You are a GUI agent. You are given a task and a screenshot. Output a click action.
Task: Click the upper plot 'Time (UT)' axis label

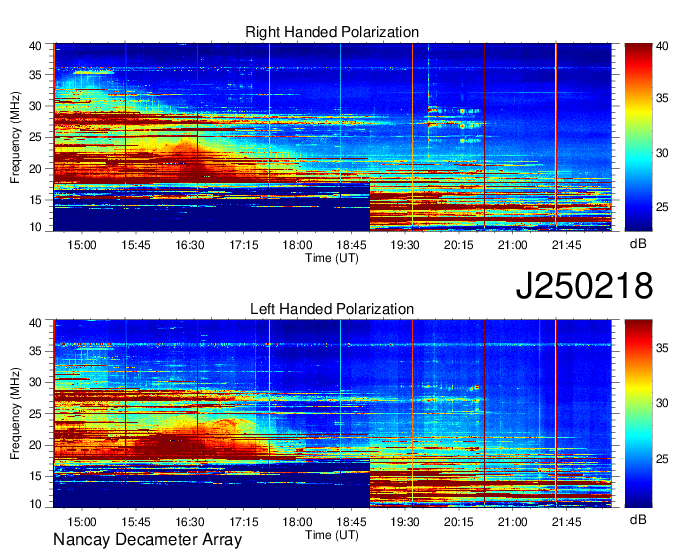pyautogui.click(x=332, y=258)
